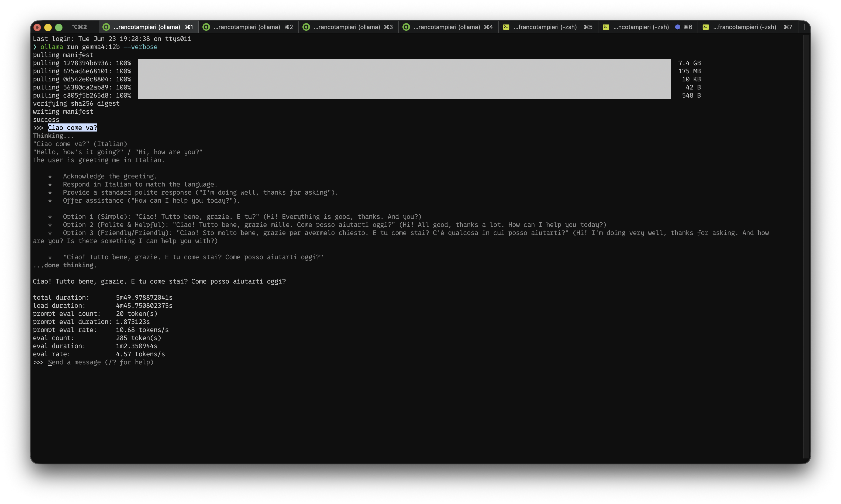
Task: Click the '7.4 GB' size value
Action: (x=689, y=63)
